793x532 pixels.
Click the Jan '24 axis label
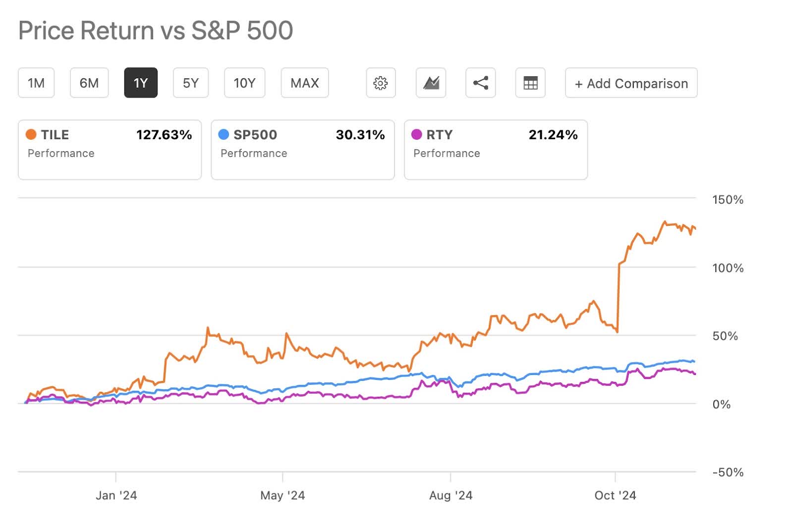tap(116, 495)
